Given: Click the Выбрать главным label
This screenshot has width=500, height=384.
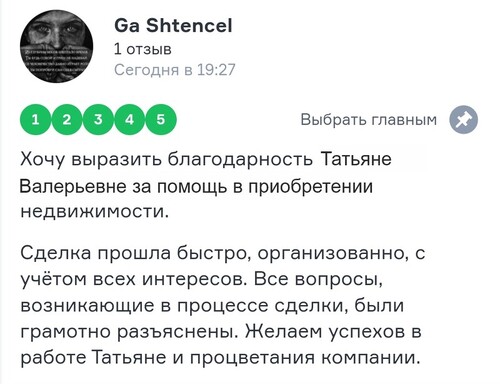Looking at the screenshot, I should [368, 119].
